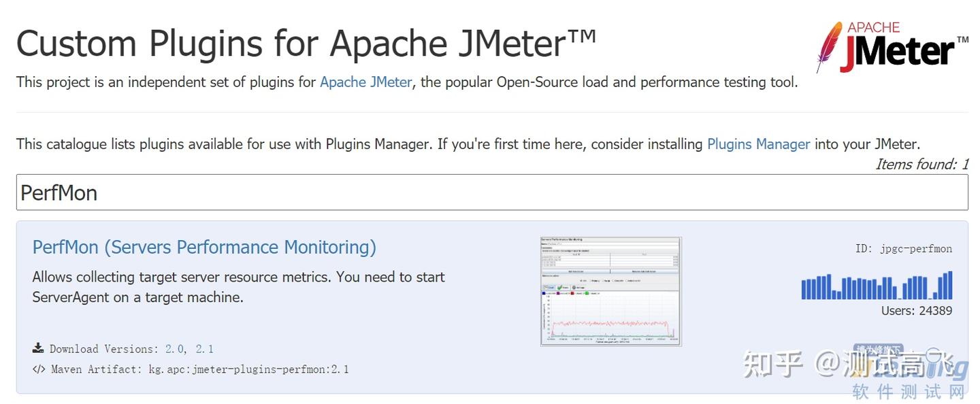Download PerfMon version 2.1
The image size is (980, 404).
[x=204, y=349]
